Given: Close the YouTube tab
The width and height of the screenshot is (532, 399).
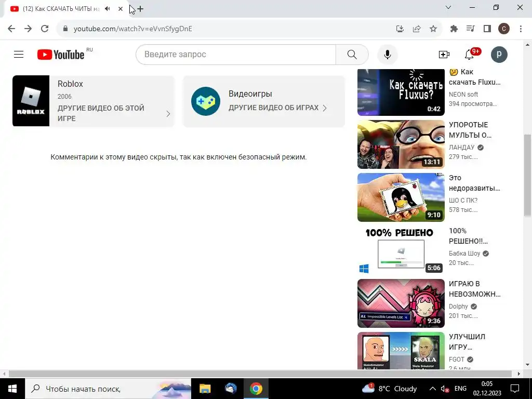Looking at the screenshot, I should (x=121, y=9).
